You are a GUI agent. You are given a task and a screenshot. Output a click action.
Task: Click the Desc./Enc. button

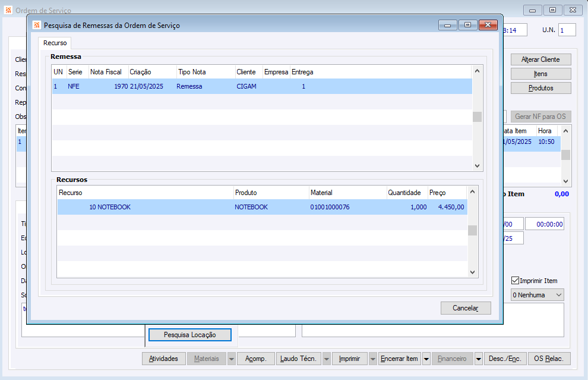click(505, 359)
